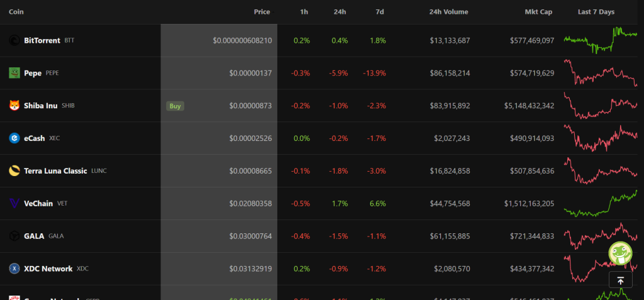Click the BitTorrent coin logo icon
The height and width of the screenshot is (300, 644).
[14, 40]
